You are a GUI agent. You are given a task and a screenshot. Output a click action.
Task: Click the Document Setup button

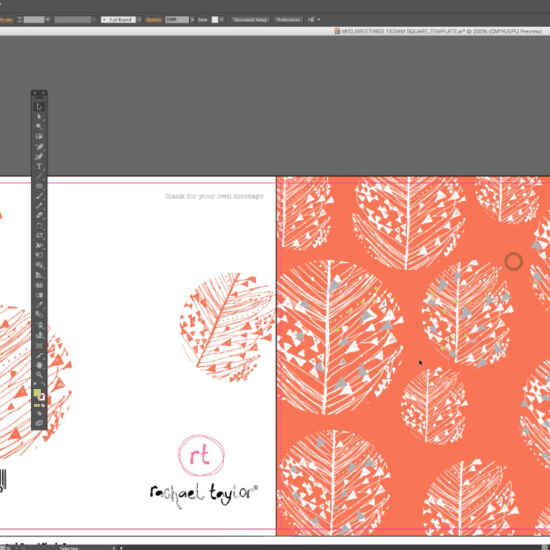tap(250, 20)
